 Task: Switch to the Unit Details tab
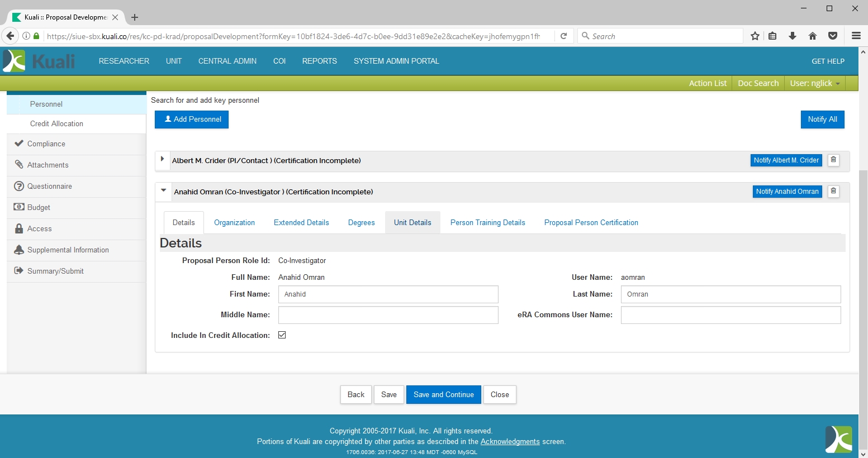pos(412,222)
